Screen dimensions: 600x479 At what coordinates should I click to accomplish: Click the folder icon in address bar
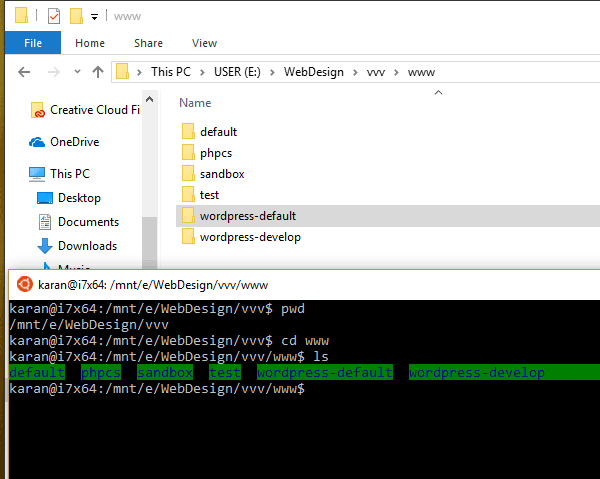[x=122, y=72]
